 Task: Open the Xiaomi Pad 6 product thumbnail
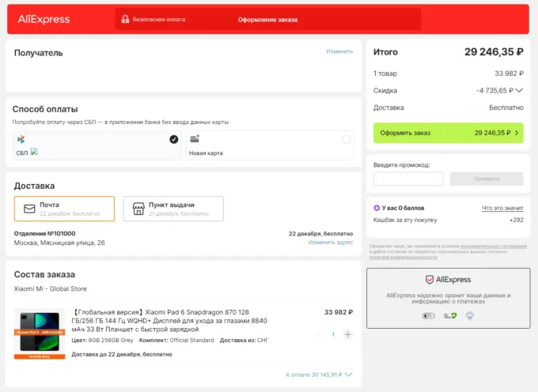tap(40, 333)
